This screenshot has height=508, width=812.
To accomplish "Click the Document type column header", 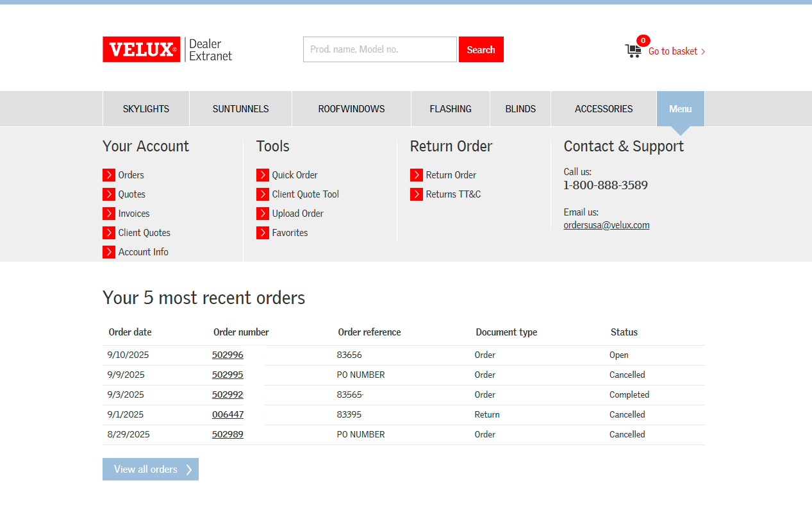I will click(x=506, y=332).
